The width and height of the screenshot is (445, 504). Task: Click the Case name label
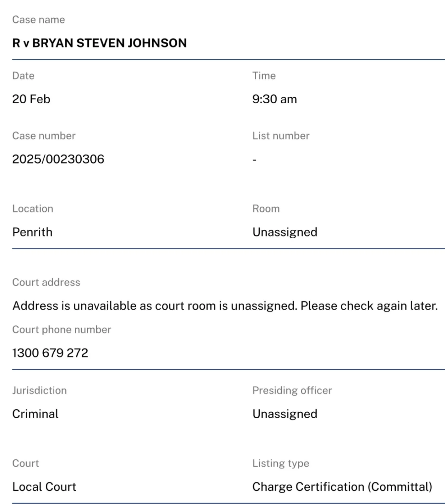tap(38, 20)
